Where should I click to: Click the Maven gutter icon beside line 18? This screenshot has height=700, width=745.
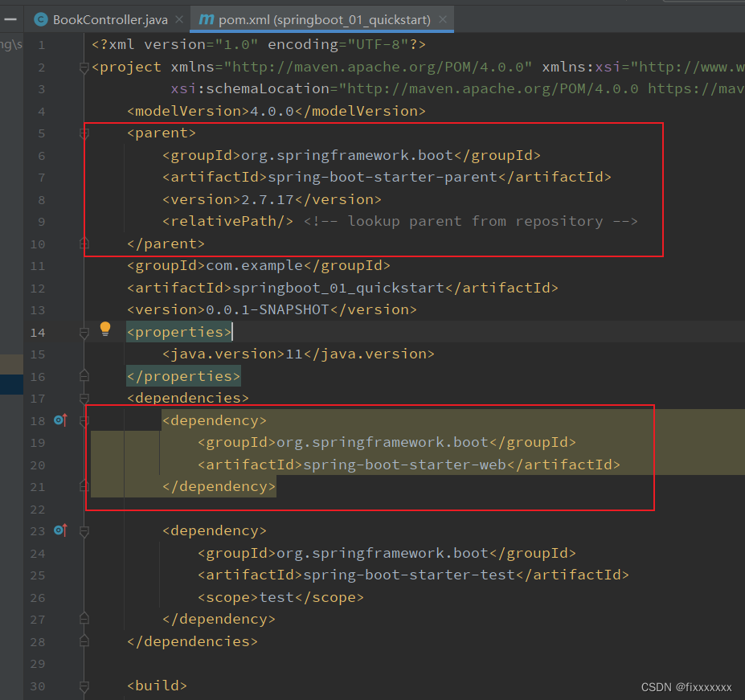coord(60,420)
